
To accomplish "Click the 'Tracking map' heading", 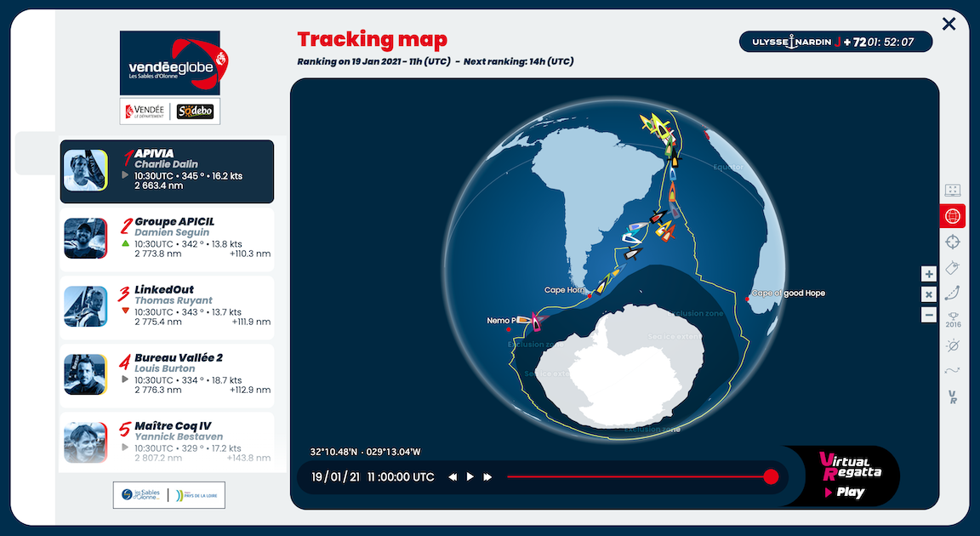I will [372, 39].
